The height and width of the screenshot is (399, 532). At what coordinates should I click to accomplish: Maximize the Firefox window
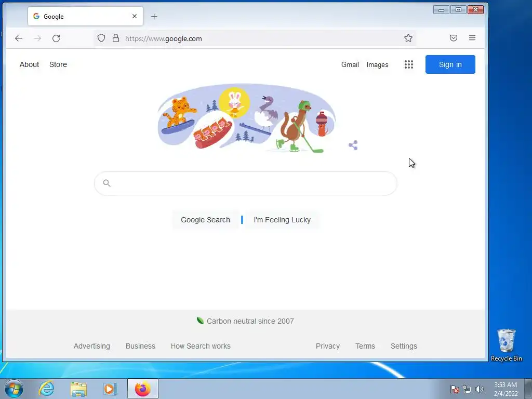coord(458,9)
